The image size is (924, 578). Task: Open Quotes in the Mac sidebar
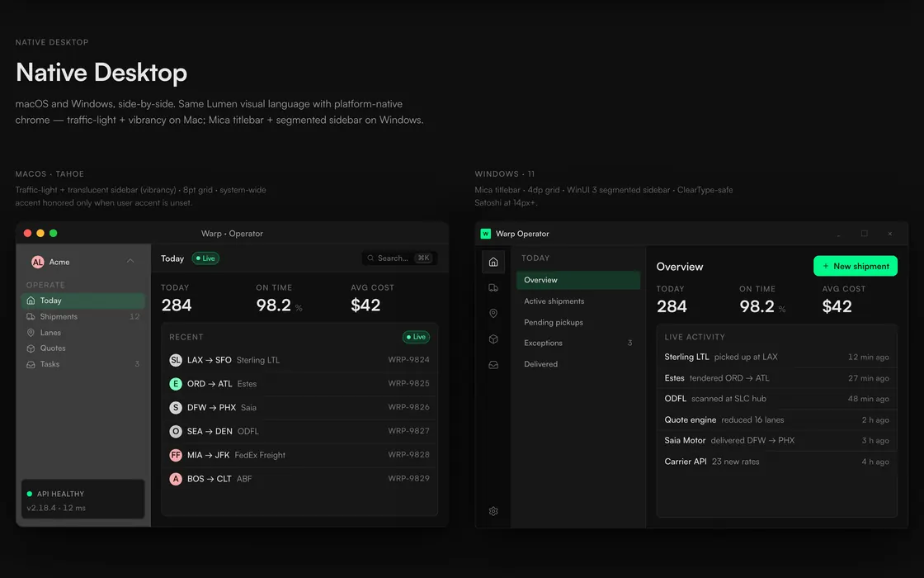coord(83,348)
